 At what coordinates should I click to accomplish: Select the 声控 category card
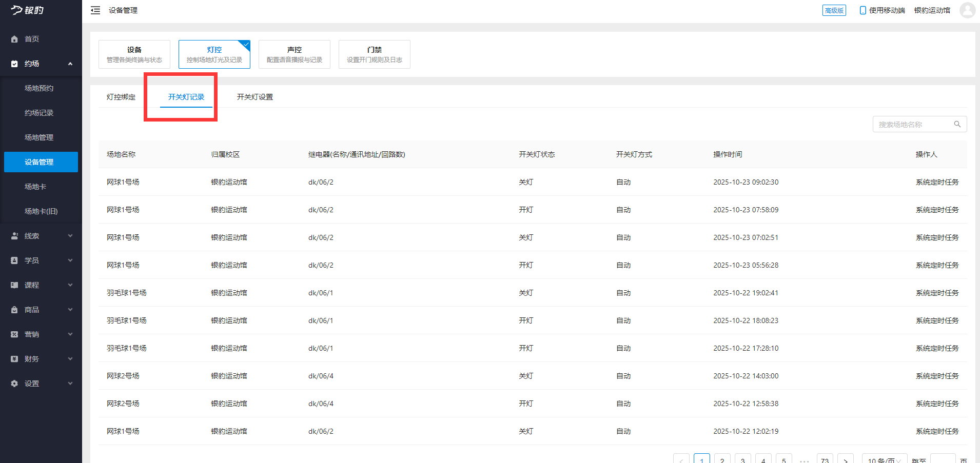294,54
